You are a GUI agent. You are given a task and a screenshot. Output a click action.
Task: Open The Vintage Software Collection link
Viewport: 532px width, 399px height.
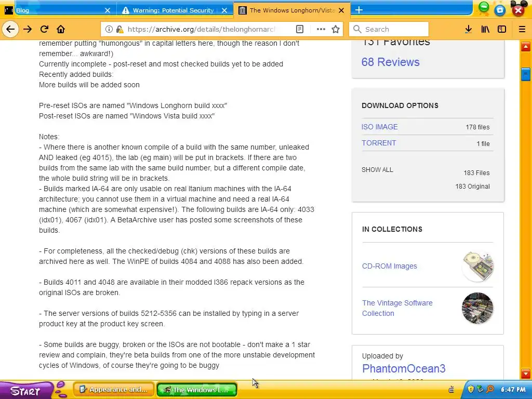point(397,308)
